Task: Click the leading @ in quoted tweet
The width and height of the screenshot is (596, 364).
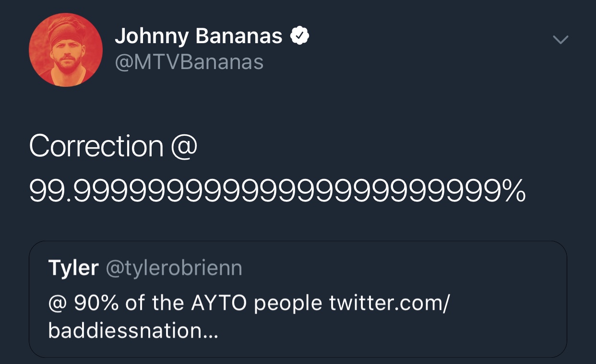Action: point(58,303)
